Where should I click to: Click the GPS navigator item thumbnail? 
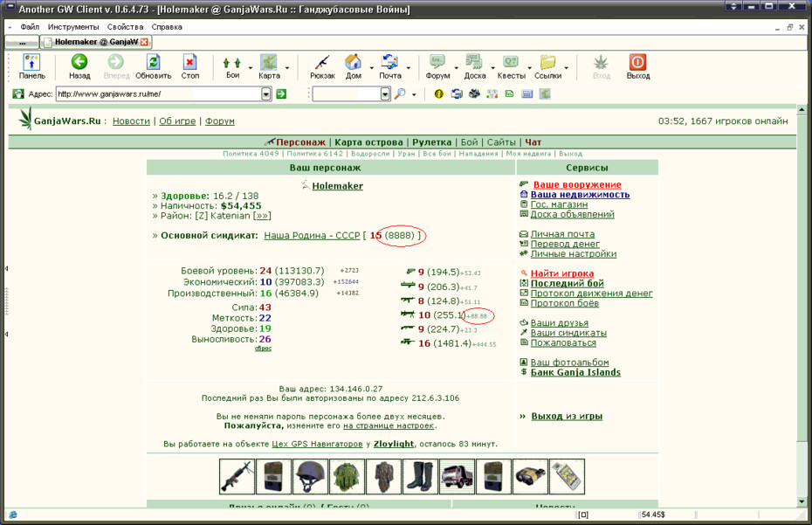[567, 476]
